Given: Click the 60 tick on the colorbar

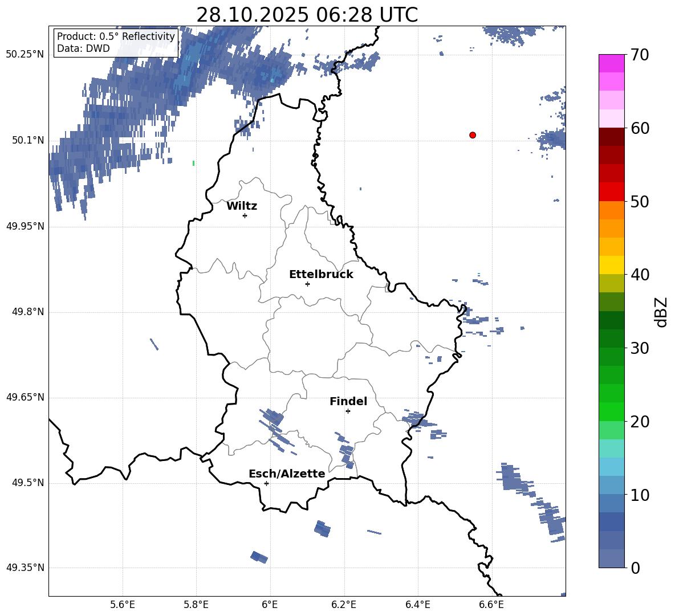Looking at the screenshot, I should [x=640, y=128].
